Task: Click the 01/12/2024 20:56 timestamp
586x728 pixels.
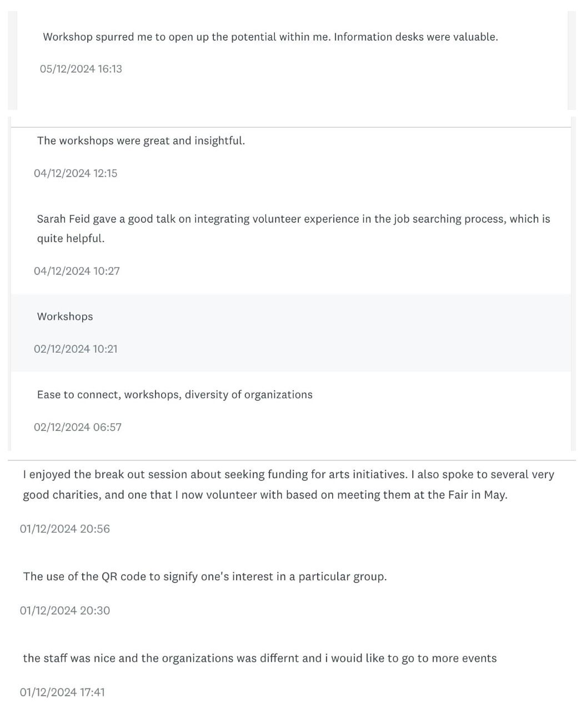Action: click(65, 529)
